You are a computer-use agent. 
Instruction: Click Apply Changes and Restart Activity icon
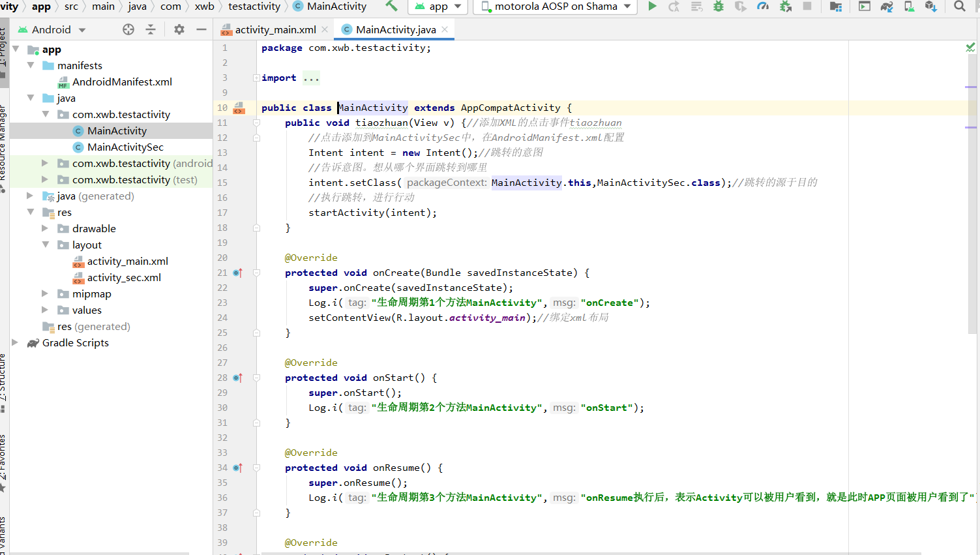coord(672,7)
